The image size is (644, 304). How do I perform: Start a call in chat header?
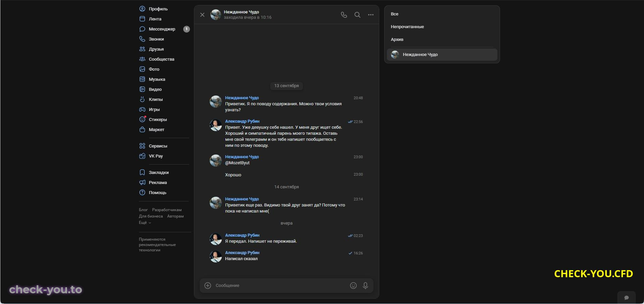click(344, 15)
